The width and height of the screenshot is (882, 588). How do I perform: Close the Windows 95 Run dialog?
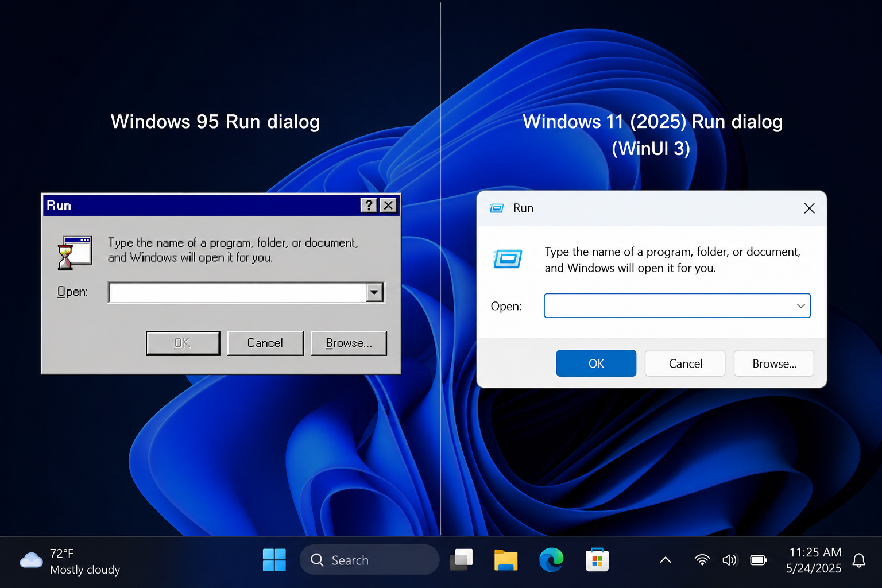(x=389, y=205)
